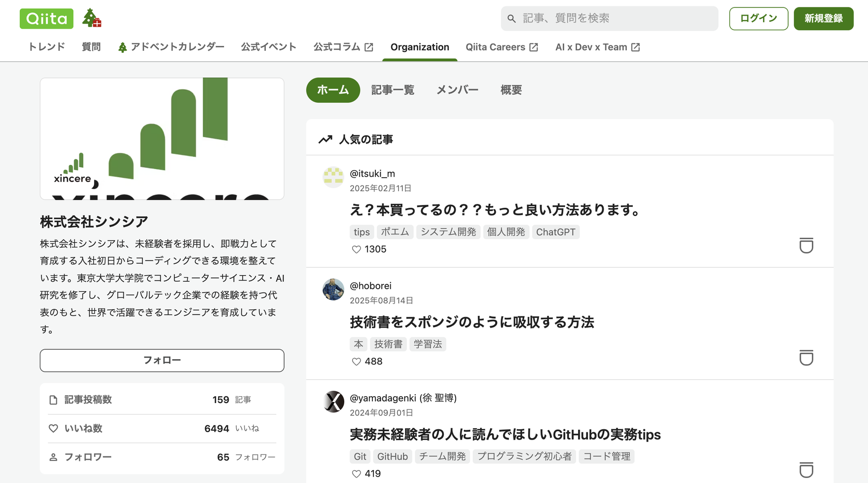Click the search magnifier icon

point(511,19)
